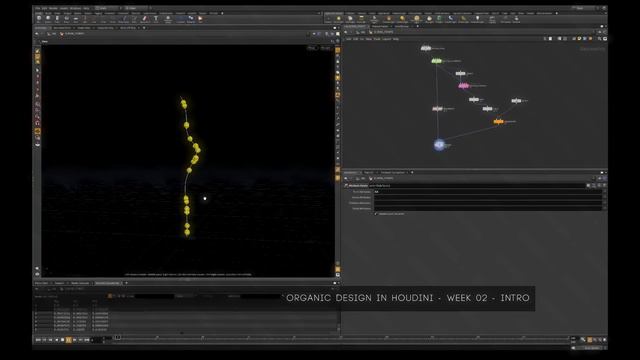Screen dimensions: 640x360
Task: Select the Grid shelf tool
Action: tap(76, 19)
